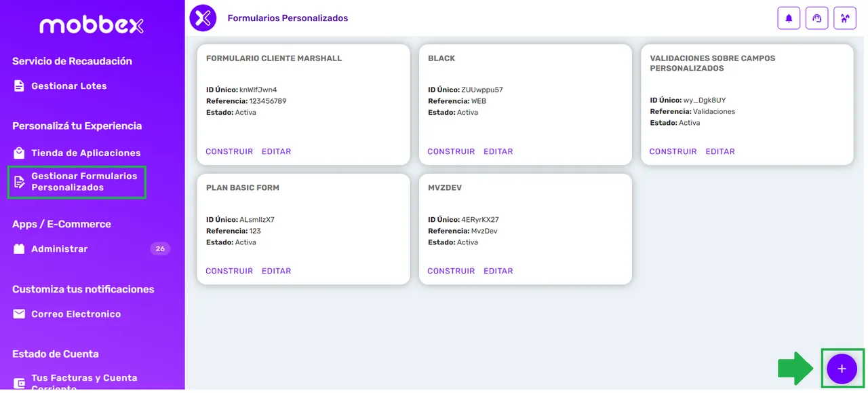Open the home icon in top bar
Viewport: 868px width, 393px height.
point(845,18)
